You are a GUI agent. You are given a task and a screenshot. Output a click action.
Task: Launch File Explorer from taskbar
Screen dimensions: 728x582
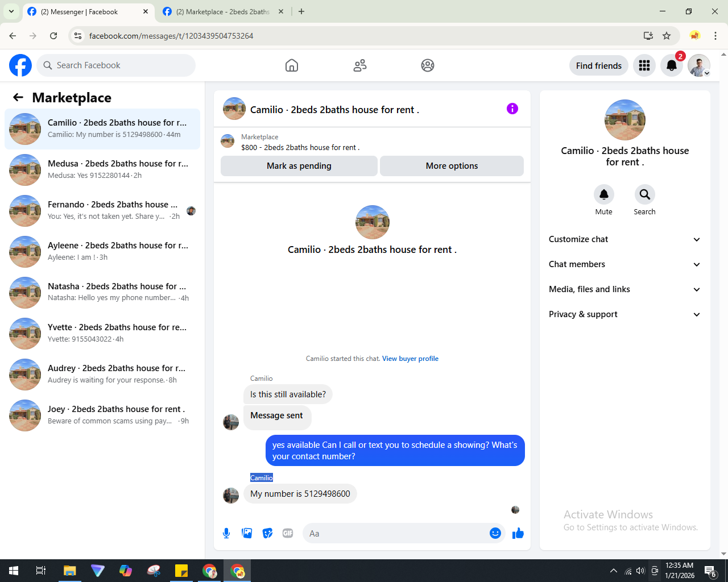point(70,571)
